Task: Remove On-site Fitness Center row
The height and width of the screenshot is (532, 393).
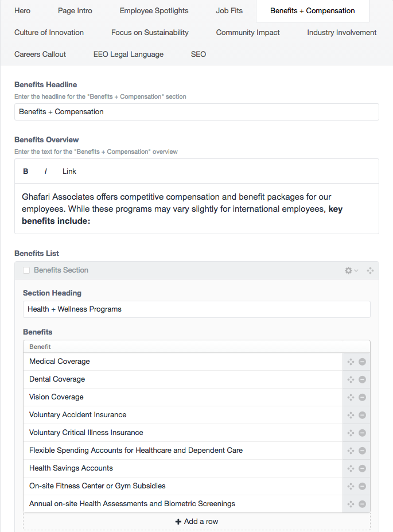Action: (363, 486)
